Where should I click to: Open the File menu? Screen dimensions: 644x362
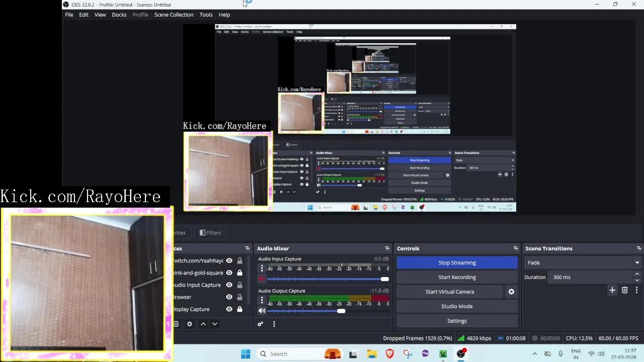click(69, 15)
